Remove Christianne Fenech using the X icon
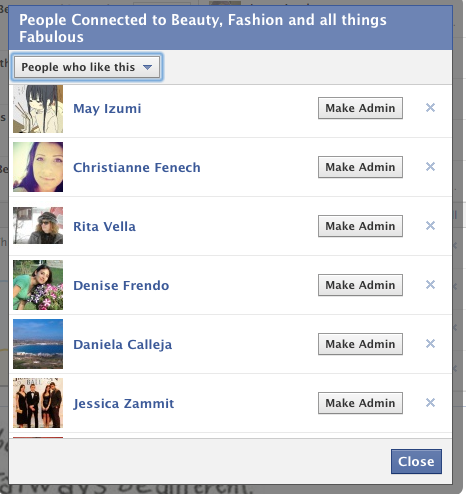The width and height of the screenshot is (466, 494). click(x=430, y=167)
